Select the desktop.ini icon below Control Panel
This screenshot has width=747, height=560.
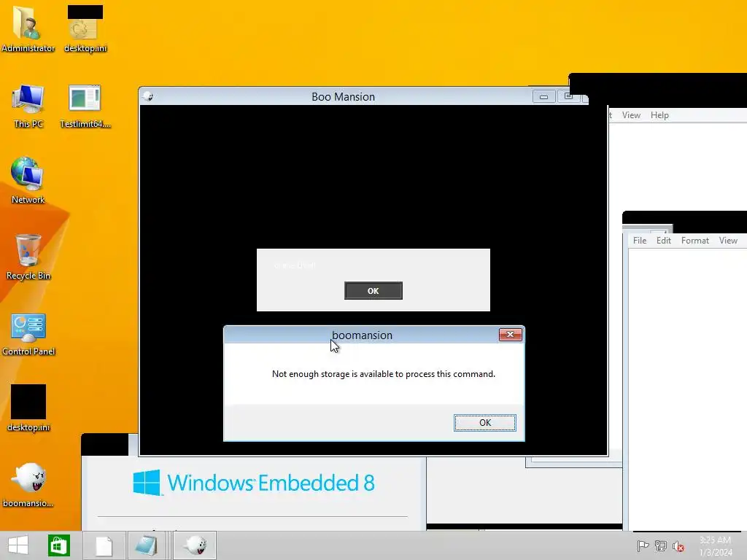[28, 408]
